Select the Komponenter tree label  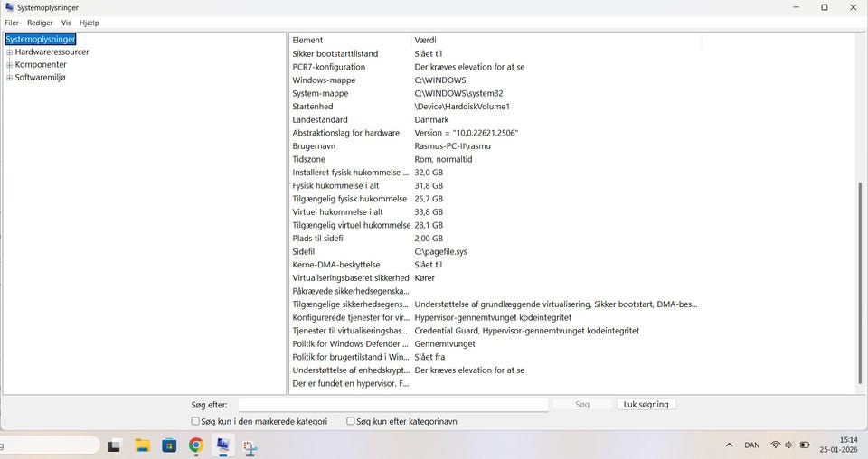(x=41, y=65)
